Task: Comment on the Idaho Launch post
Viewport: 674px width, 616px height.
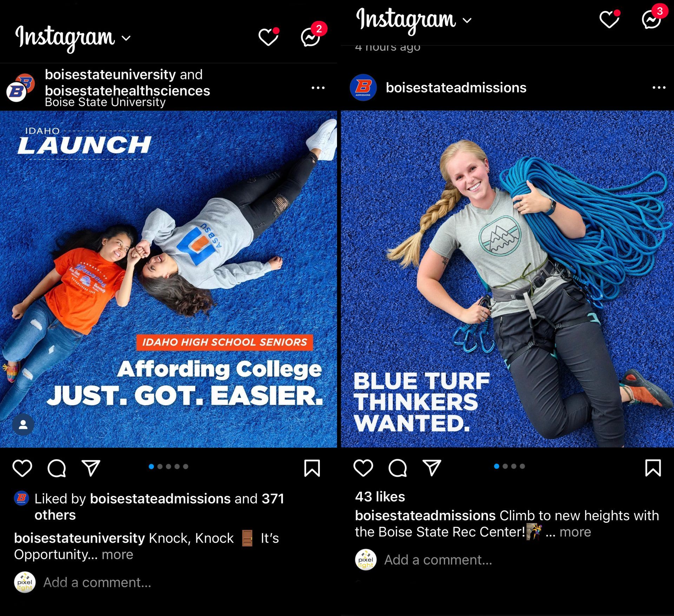Action: (x=57, y=468)
